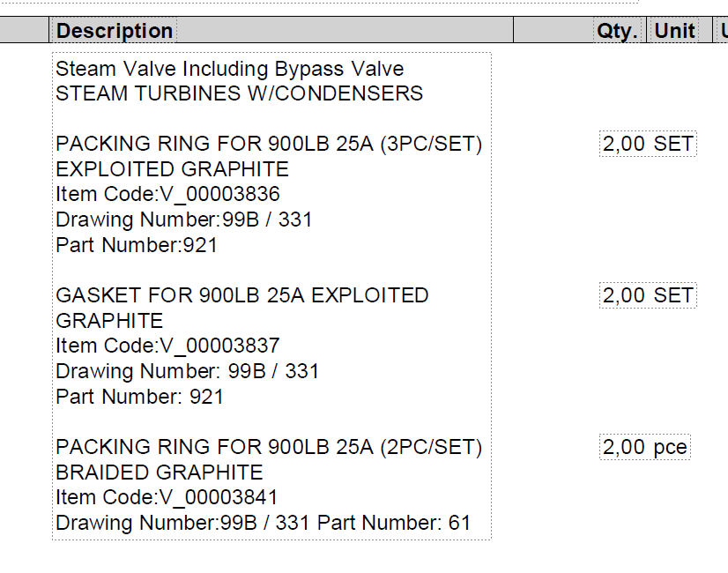
Task: Click the 2,00 pce quantity cell
Action: tap(644, 447)
